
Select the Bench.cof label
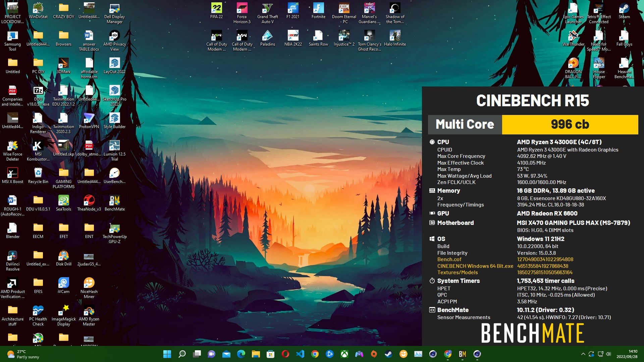[449, 259]
